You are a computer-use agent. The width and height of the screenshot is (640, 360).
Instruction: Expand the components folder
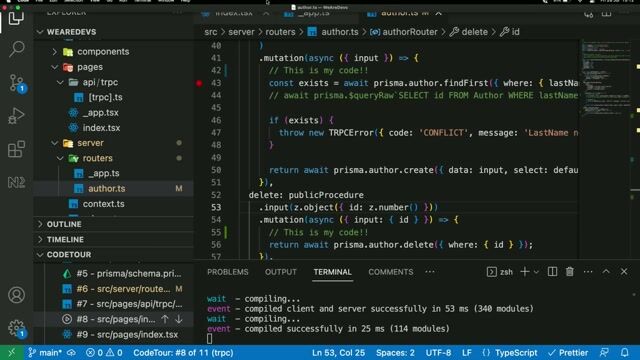point(55,52)
